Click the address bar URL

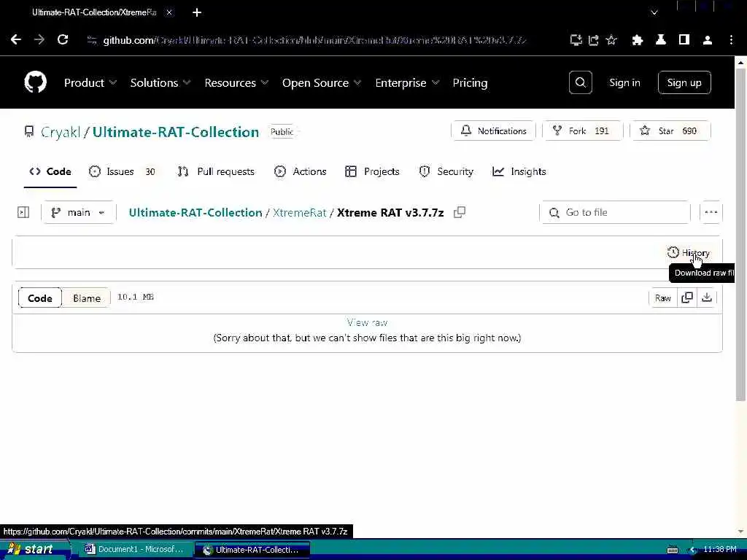(314, 40)
